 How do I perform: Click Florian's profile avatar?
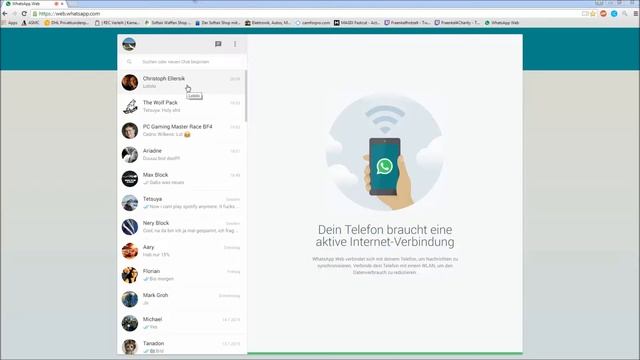130,275
